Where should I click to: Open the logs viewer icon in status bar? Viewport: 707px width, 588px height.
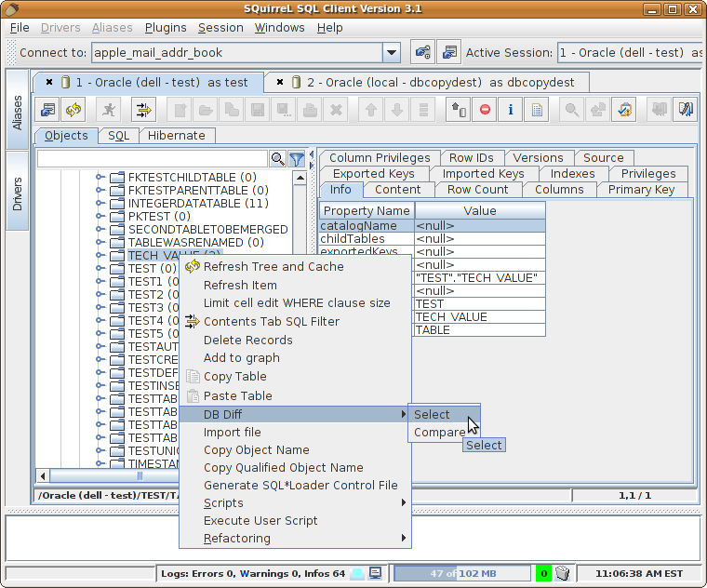pos(375,573)
